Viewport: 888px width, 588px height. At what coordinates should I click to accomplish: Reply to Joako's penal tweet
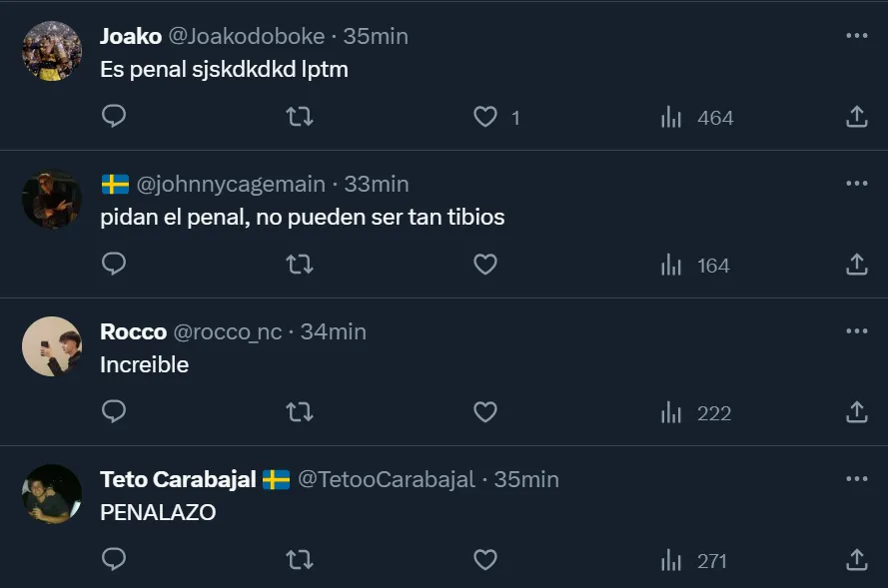point(114,117)
